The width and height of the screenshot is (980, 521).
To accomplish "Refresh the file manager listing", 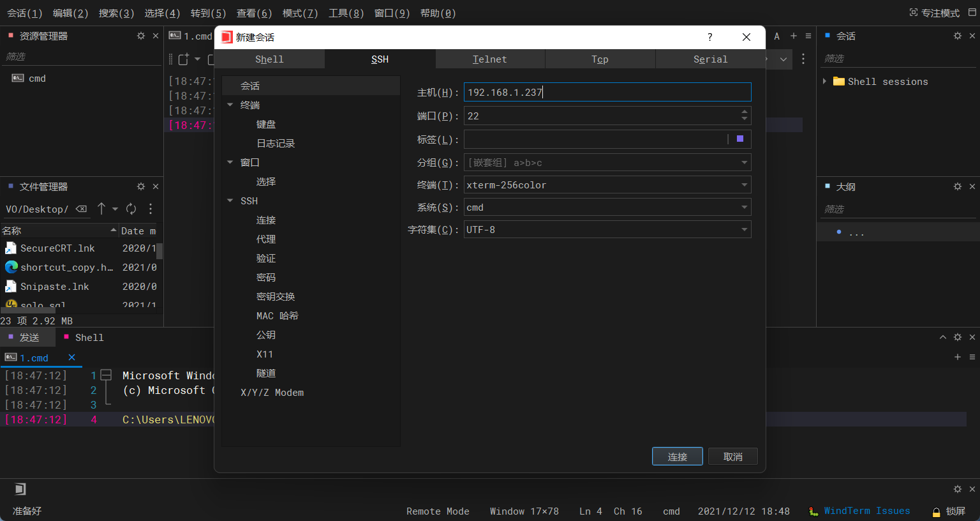I will pyautogui.click(x=131, y=209).
